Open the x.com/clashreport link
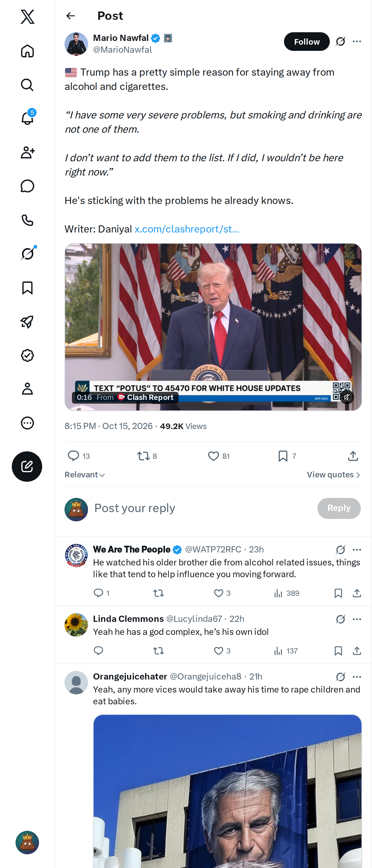Screen dimensions: 372x868 coord(187,229)
